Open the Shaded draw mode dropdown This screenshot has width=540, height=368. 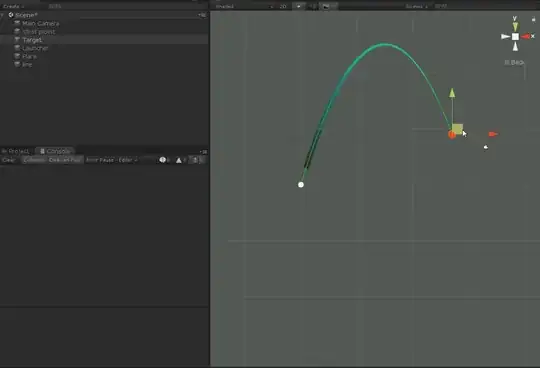tap(244, 6)
